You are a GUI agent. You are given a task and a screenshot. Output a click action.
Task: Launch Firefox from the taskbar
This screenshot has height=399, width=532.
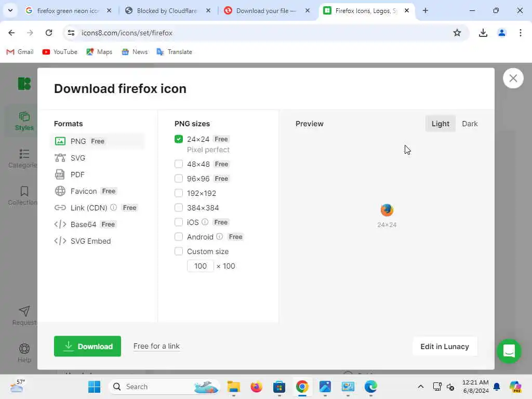click(x=257, y=387)
